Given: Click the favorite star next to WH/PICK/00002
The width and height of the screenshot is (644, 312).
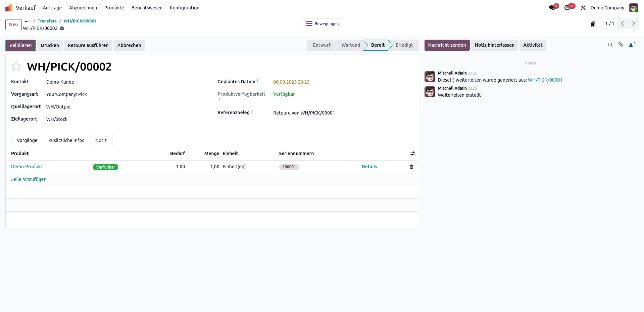Looking at the screenshot, I should 16,66.
